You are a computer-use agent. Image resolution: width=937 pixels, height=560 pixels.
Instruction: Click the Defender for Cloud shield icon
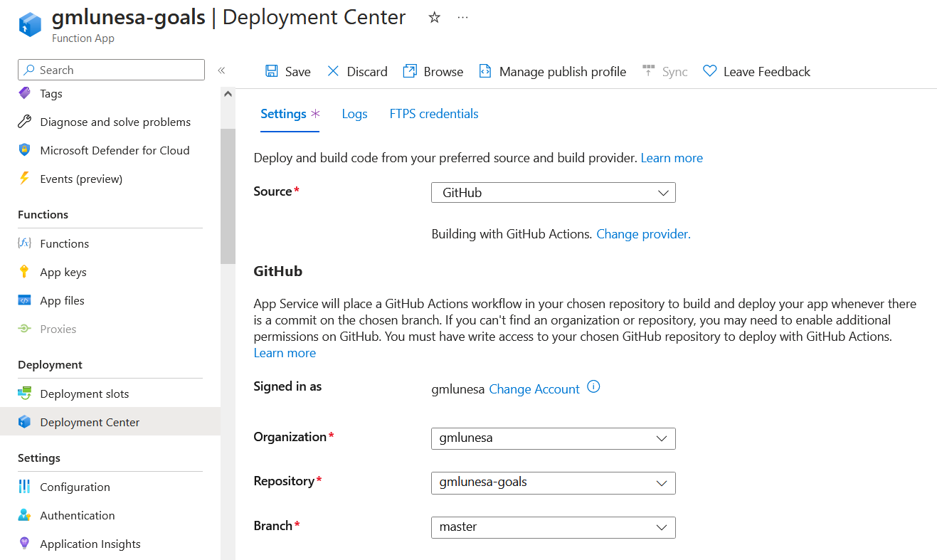pos(25,150)
